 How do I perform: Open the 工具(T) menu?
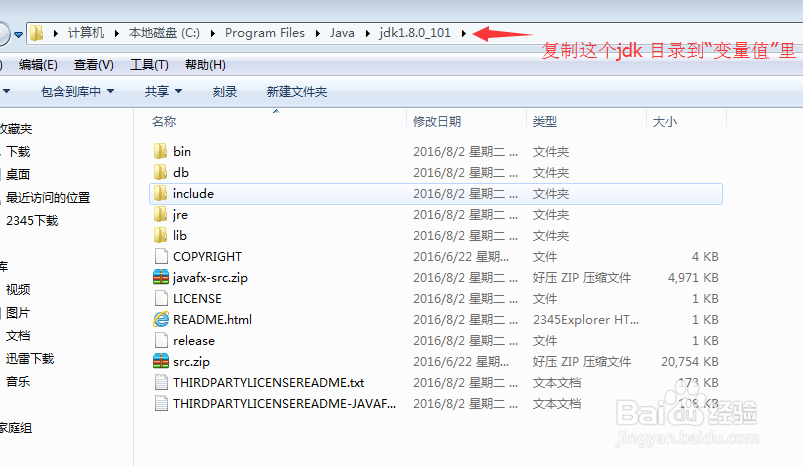click(x=149, y=65)
